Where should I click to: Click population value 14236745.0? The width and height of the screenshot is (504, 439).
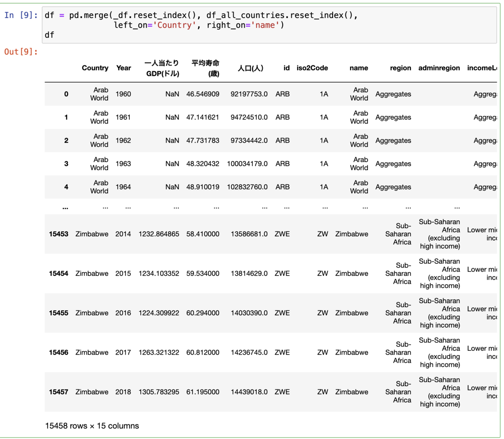(249, 353)
